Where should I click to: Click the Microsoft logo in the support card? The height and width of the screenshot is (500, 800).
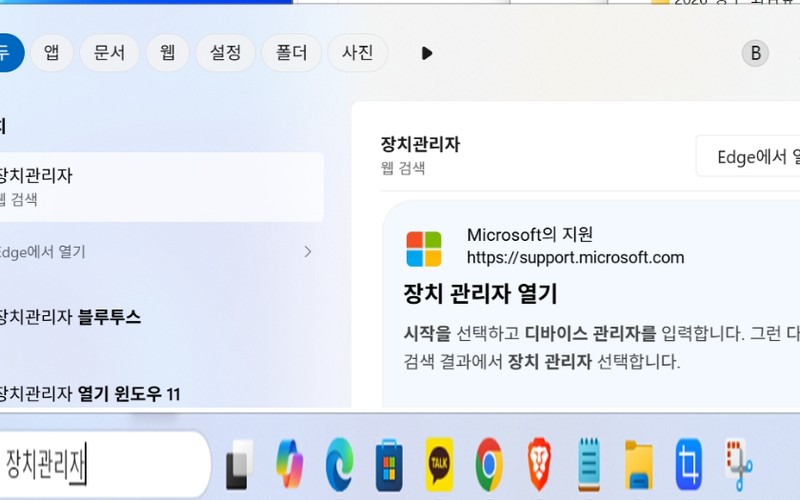click(423, 249)
